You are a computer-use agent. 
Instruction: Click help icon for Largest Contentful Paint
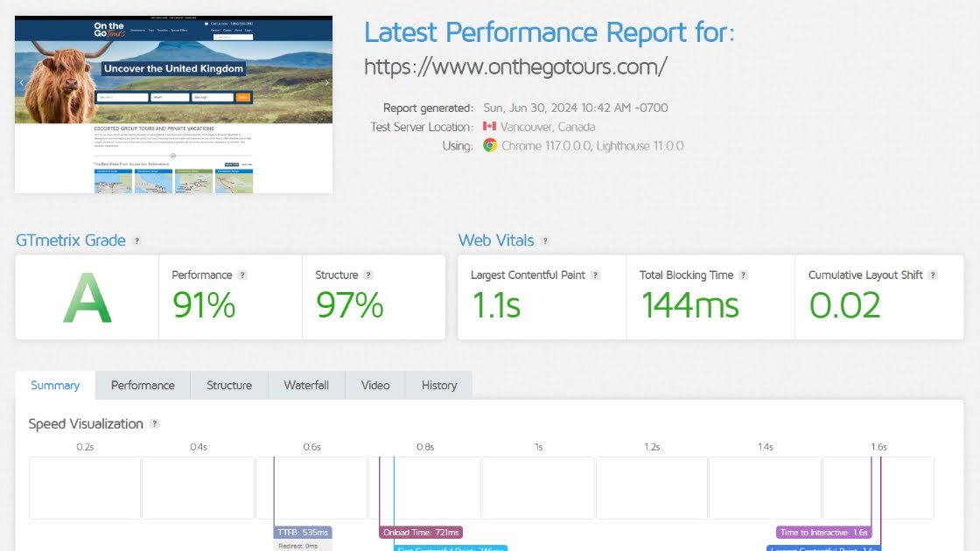pos(595,275)
